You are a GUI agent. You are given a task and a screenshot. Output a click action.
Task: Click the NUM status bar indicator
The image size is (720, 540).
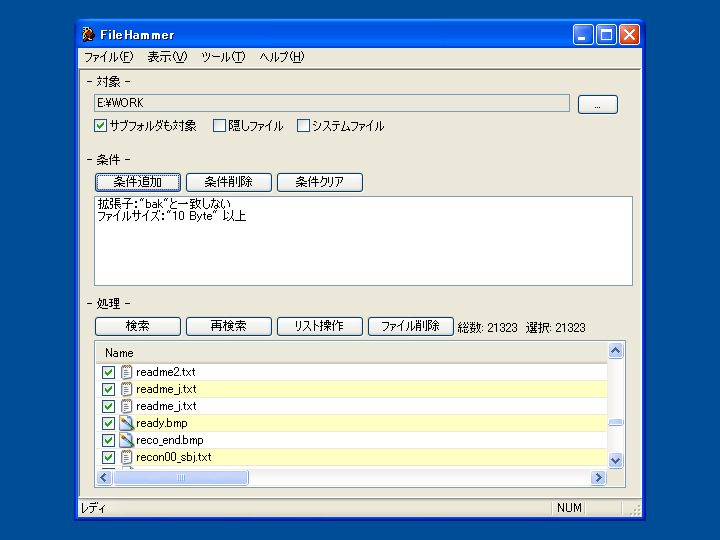[x=569, y=508]
